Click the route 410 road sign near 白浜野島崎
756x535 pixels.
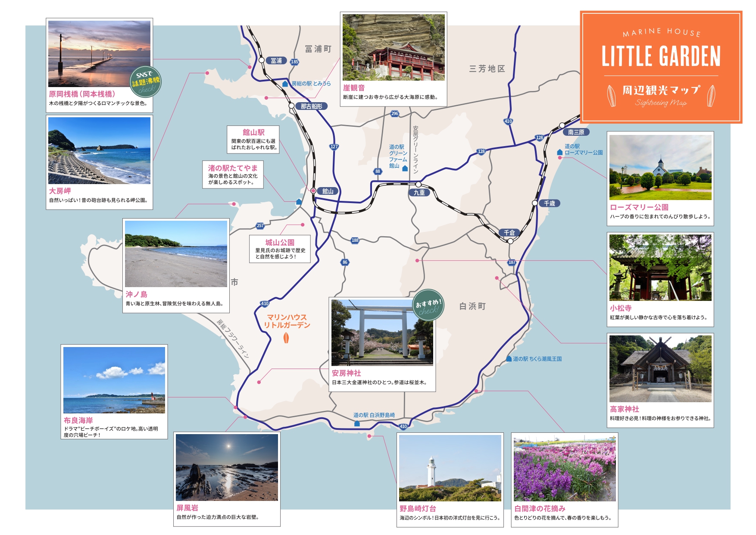[x=403, y=426]
